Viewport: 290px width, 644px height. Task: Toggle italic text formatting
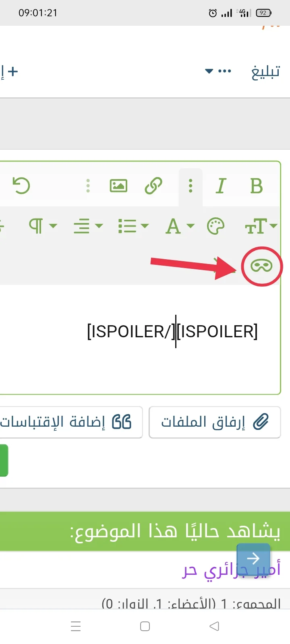coord(221,186)
